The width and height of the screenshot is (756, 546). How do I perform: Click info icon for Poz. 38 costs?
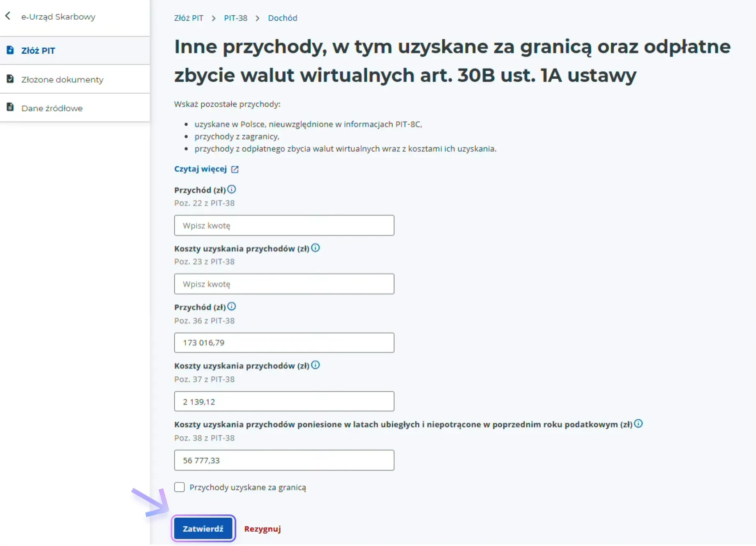click(638, 424)
